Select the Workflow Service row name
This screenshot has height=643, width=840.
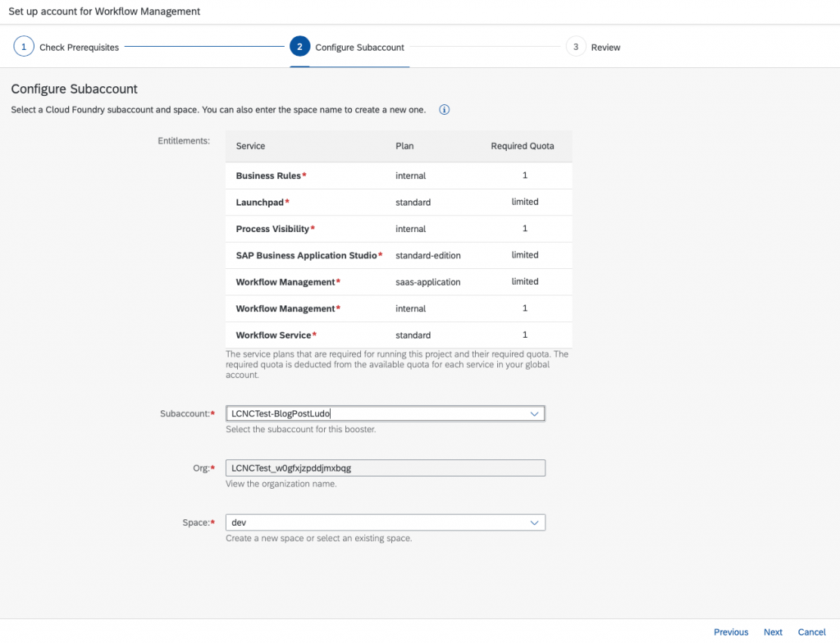pos(273,335)
